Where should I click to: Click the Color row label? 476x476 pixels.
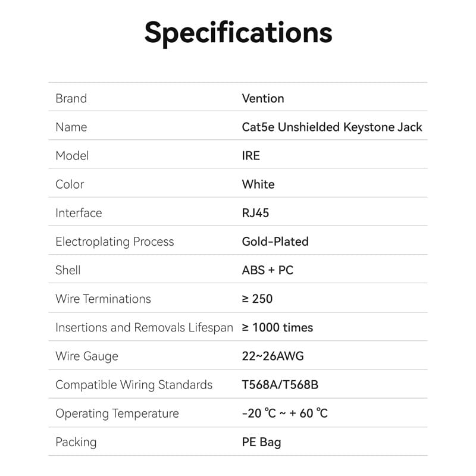[x=70, y=184]
